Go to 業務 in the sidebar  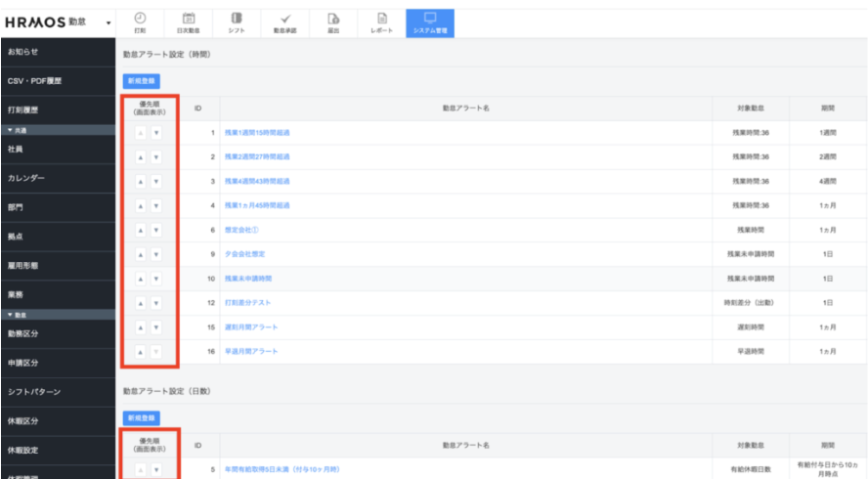(58, 295)
